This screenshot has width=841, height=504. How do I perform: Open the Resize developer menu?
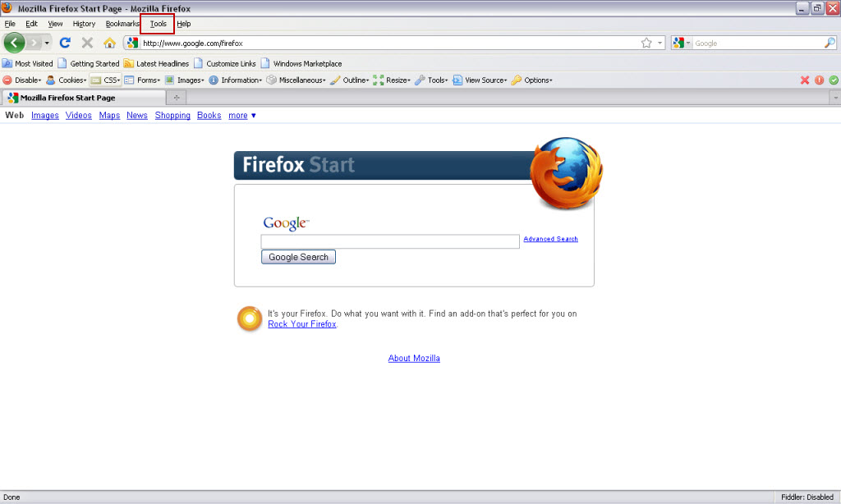coord(392,80)
